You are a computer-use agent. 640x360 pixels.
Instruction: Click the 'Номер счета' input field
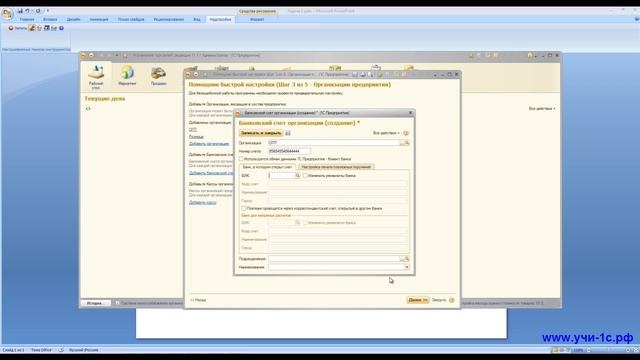[x=289, y=151]
